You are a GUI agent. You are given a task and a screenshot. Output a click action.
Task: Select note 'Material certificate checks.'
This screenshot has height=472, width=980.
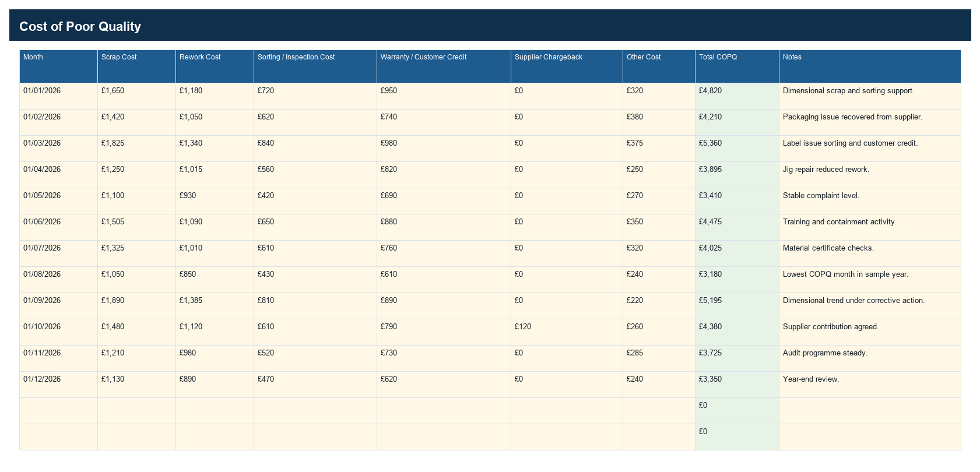pos(870,253)
